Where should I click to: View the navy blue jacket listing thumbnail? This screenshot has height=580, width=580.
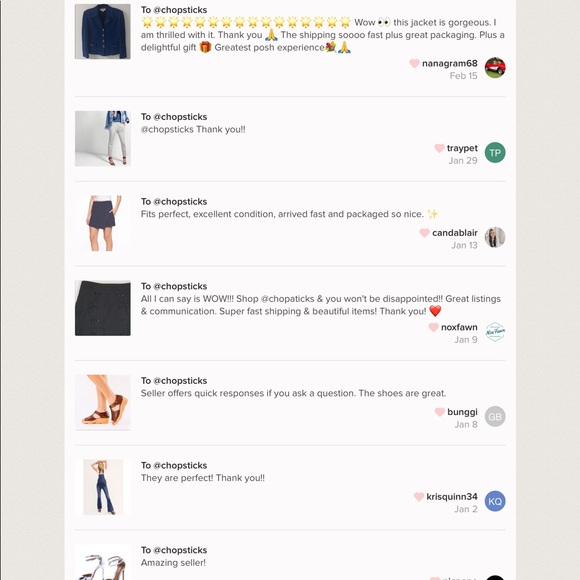click(x=103, y=31)
